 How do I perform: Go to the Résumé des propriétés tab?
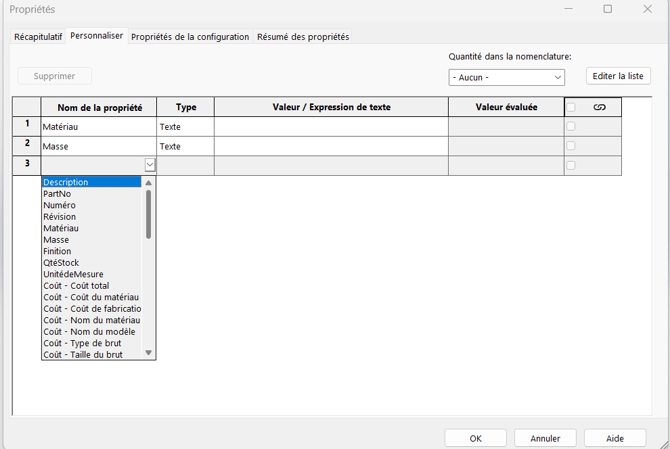pyautogui.click(x=303, y=37)
